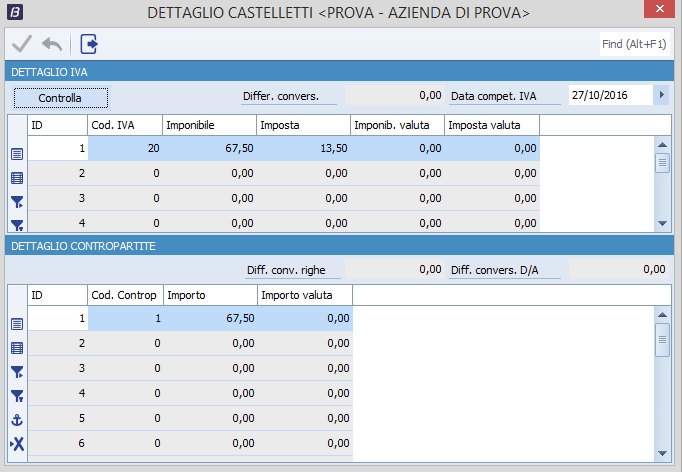
Task: Click the B application logo icon
Action: coord(15,12)
